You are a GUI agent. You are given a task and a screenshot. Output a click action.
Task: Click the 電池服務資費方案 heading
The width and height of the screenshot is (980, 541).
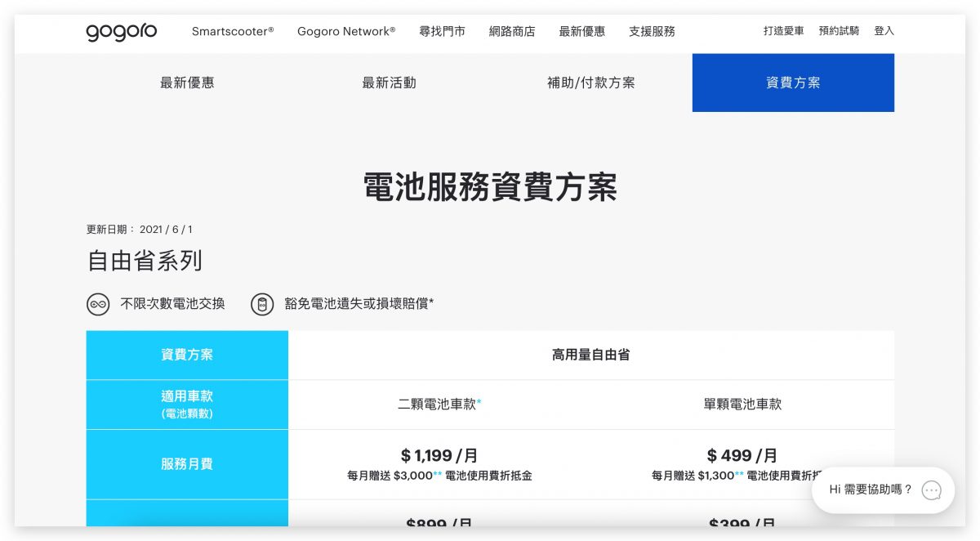point(490,187)
